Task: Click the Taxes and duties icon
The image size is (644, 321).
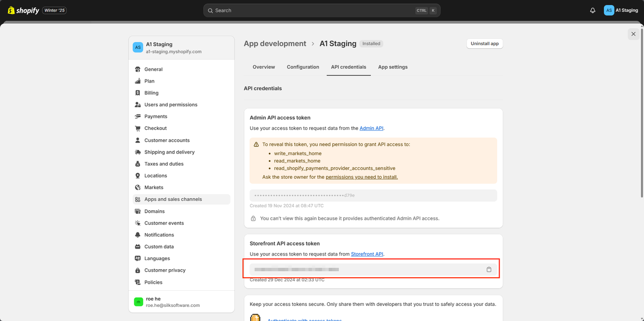Action: [138, 164]
